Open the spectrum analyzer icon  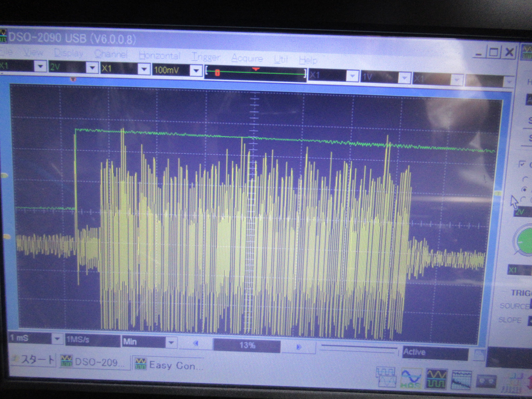(x=462, y=380)
